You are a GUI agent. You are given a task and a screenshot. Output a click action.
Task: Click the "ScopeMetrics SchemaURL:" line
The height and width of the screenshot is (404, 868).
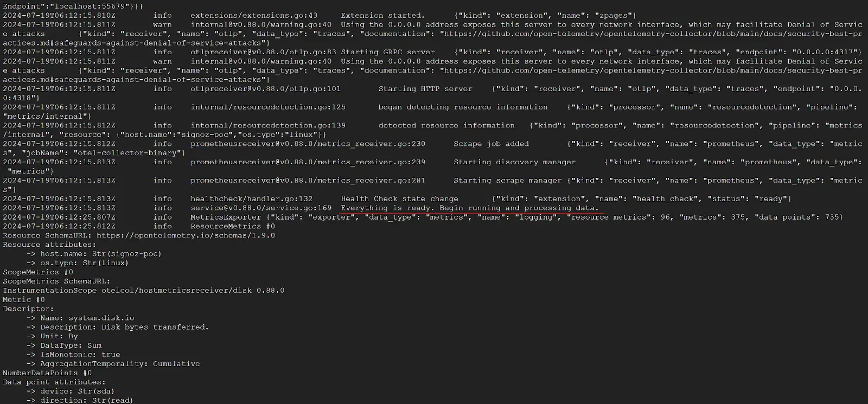56,281
